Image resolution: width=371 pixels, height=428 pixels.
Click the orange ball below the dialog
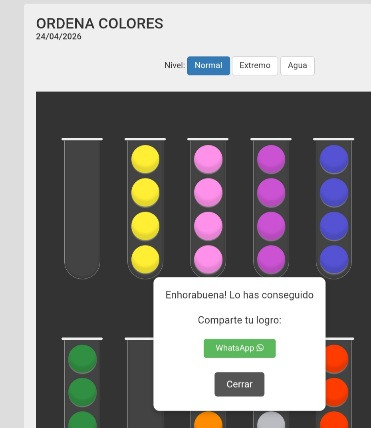208,420
